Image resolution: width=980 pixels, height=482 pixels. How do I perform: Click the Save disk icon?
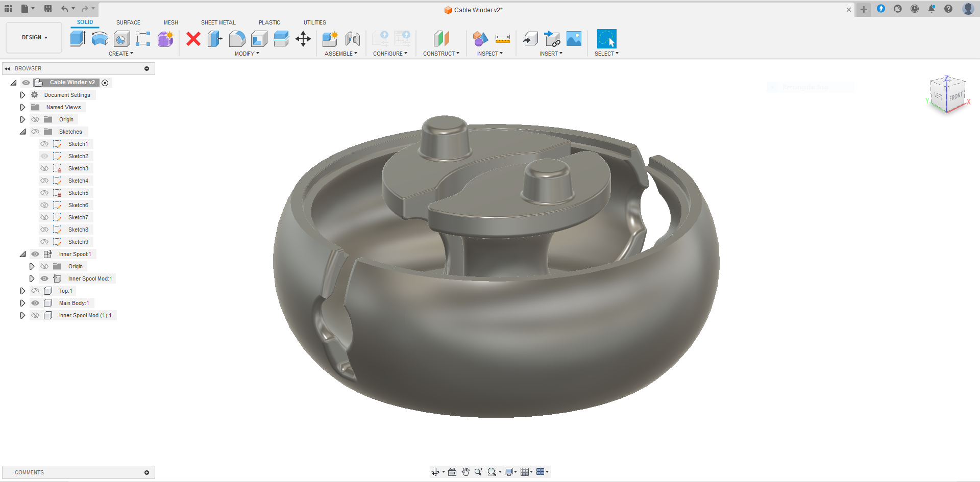pyautogui.click(x=48, y=9)
